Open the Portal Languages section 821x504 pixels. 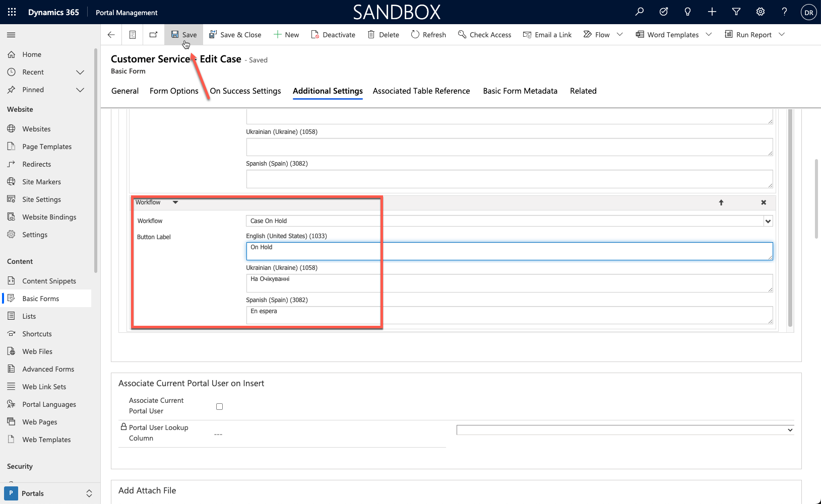click(x=48, y=404)
